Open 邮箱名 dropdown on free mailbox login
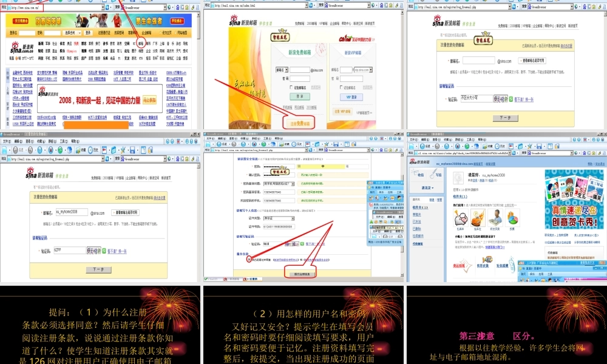The image size is (607, 364). click(x=282, y=70)
